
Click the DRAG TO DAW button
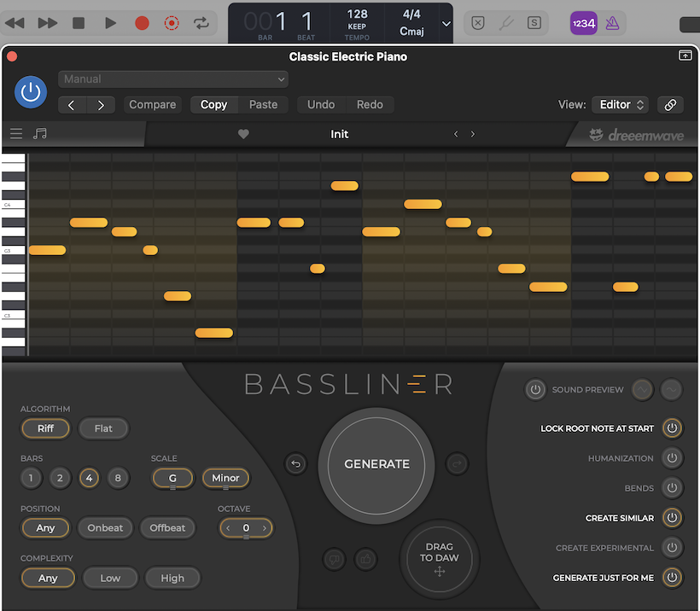tap(440, 559)
